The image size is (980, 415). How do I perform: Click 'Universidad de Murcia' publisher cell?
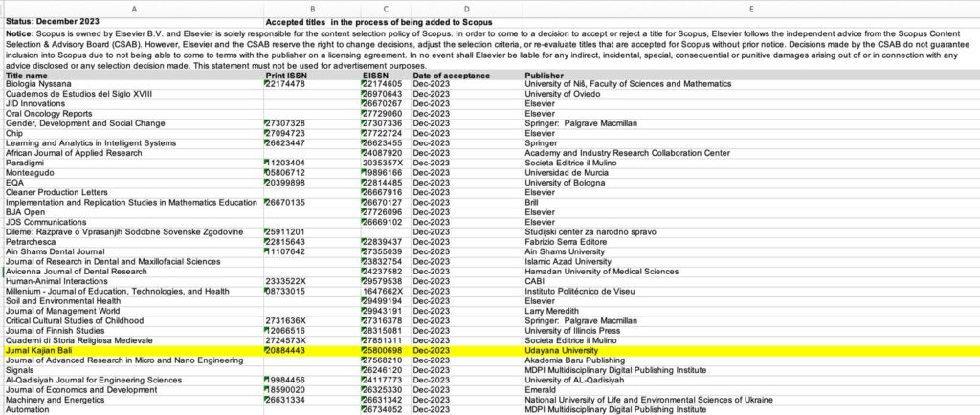[x=750, y=173]
